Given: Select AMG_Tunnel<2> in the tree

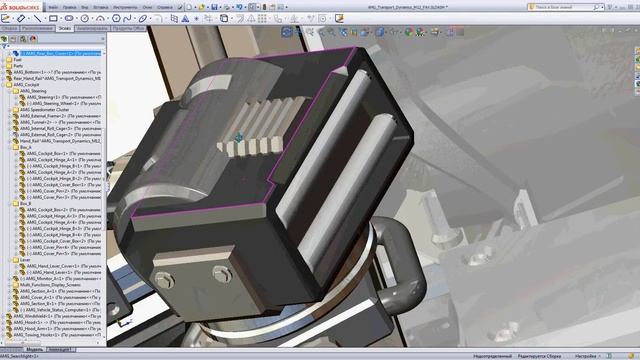Looking at the screenshot, I should pos(60,122).
